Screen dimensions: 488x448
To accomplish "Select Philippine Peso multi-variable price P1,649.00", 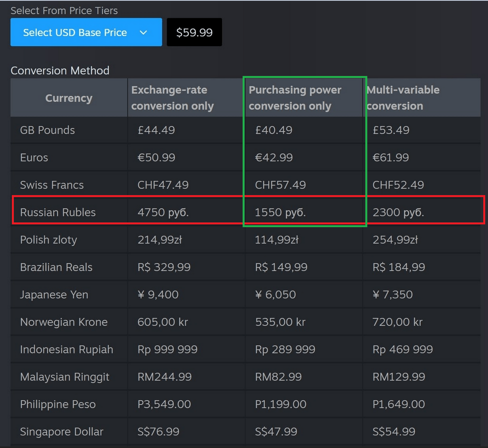I will pyautogui.click(x=399, y=404).
